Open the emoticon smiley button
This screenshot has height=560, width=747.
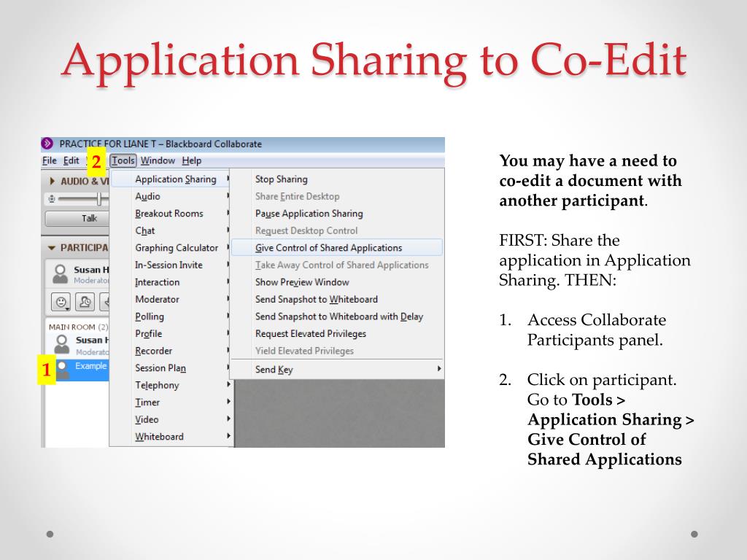pos(61,302)
